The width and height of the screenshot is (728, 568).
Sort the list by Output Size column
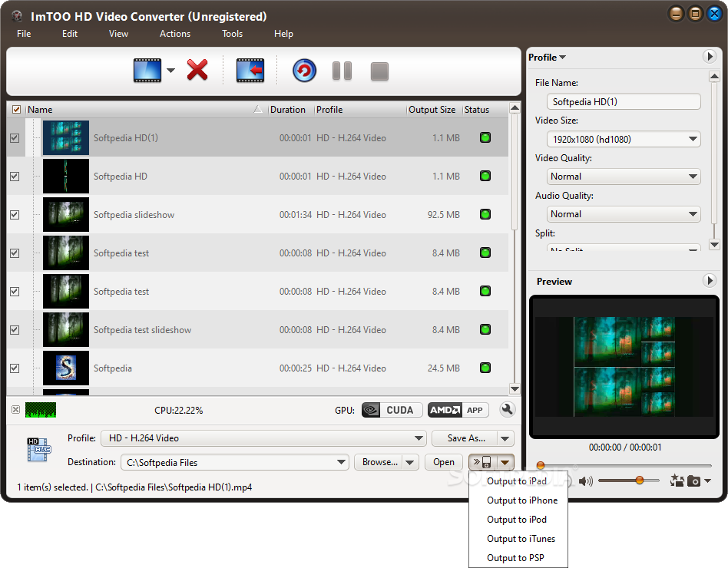click(432, 110)
